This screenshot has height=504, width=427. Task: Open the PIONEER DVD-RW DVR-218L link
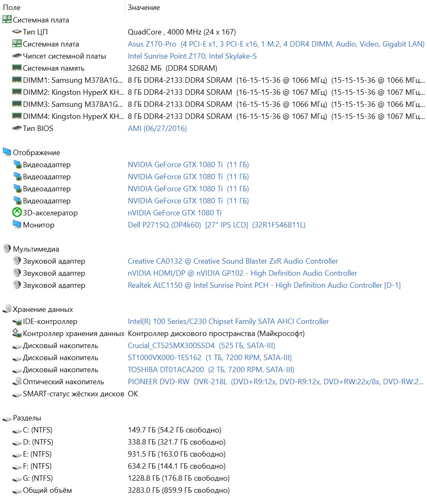(x=276, y=381)
